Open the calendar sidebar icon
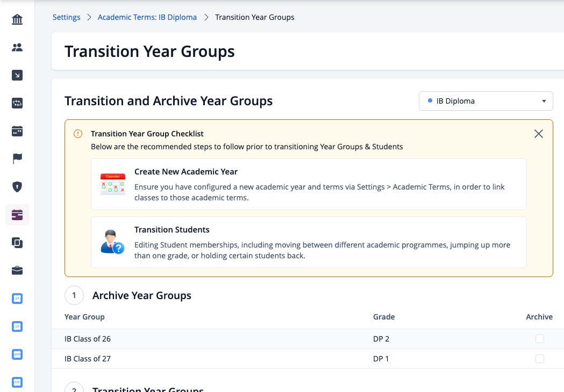The width and height of the screenshot is (564, 392). click(17, 131)
